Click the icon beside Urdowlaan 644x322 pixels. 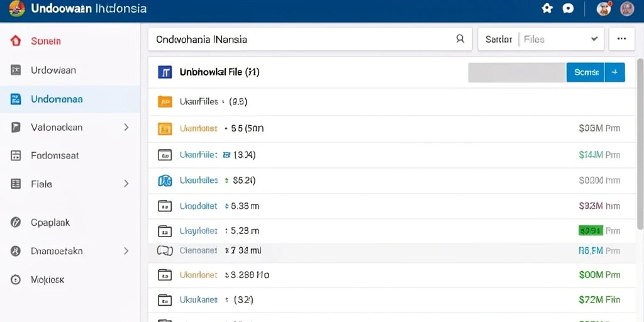pos(16,70)
